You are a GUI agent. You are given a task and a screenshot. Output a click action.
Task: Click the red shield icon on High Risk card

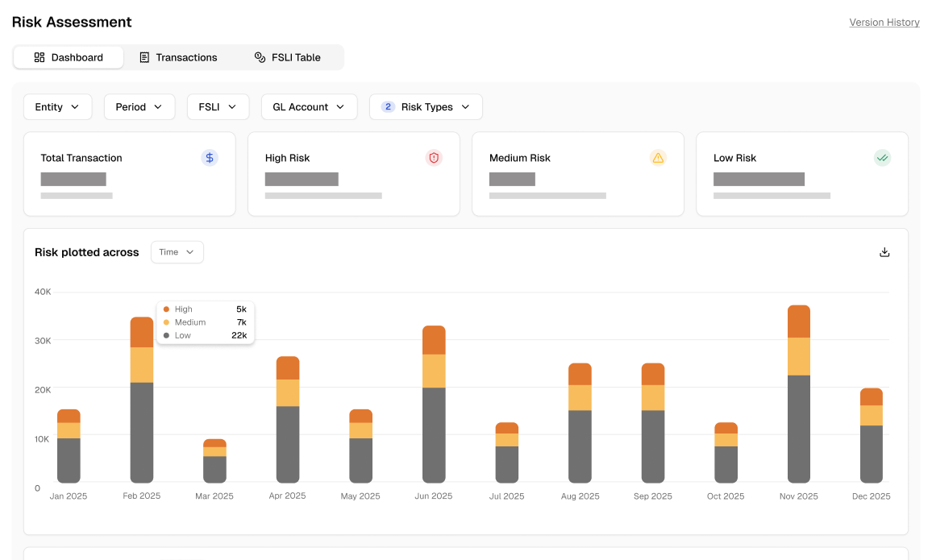[434, 157]
